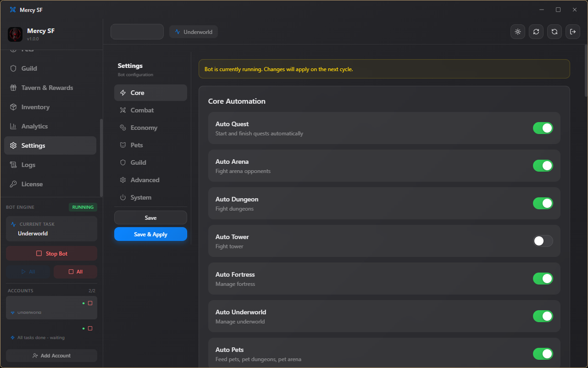
Task: Open Analytics chart icon in sidebar
Action: [x=13, y=126]
